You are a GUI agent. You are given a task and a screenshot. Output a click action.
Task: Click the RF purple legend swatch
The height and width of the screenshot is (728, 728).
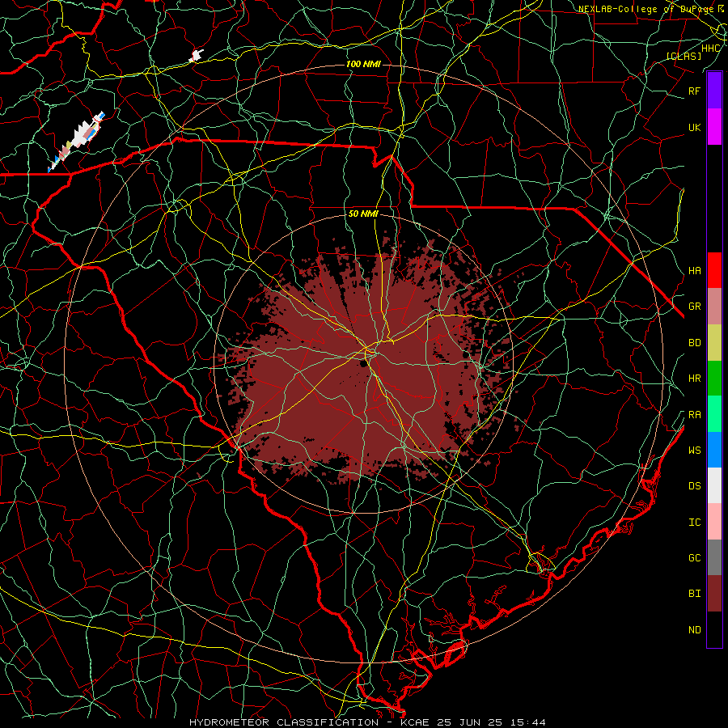click(714, 91)
